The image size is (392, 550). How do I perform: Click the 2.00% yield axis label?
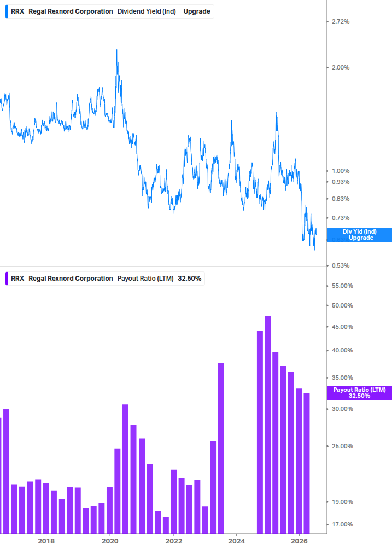pyautogui.click(x=341, y=68)
